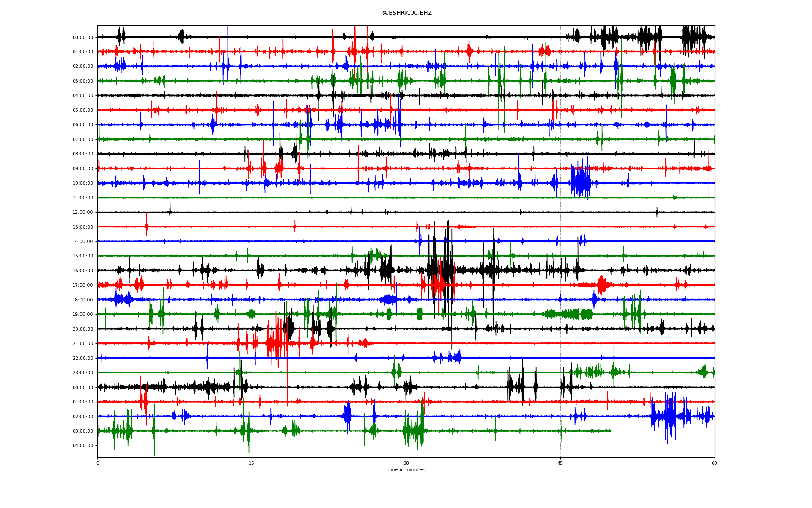Click the 09:00:00 row time label
The width and height of the screenshot is (812, 508).
click(83, 169)
